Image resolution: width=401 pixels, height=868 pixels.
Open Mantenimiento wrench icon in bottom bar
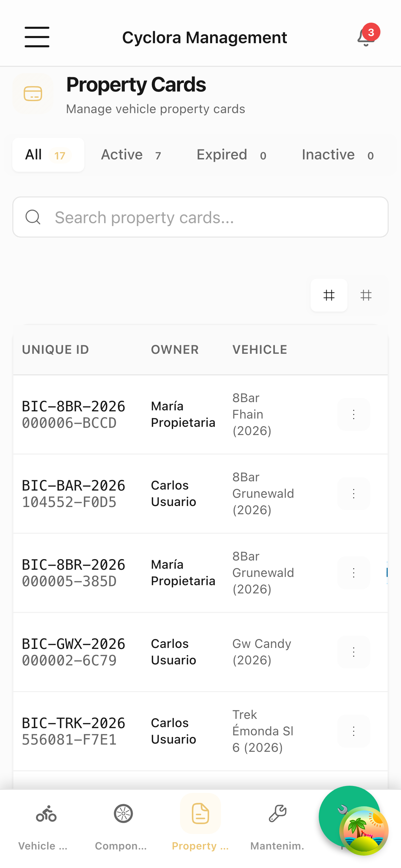tap(278, 814)
